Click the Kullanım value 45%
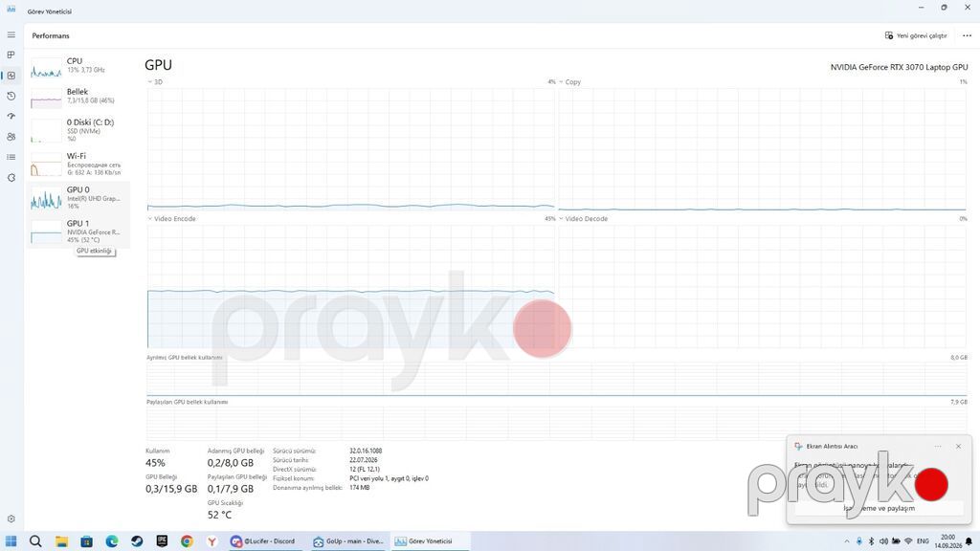 click(x=156, y=463)
